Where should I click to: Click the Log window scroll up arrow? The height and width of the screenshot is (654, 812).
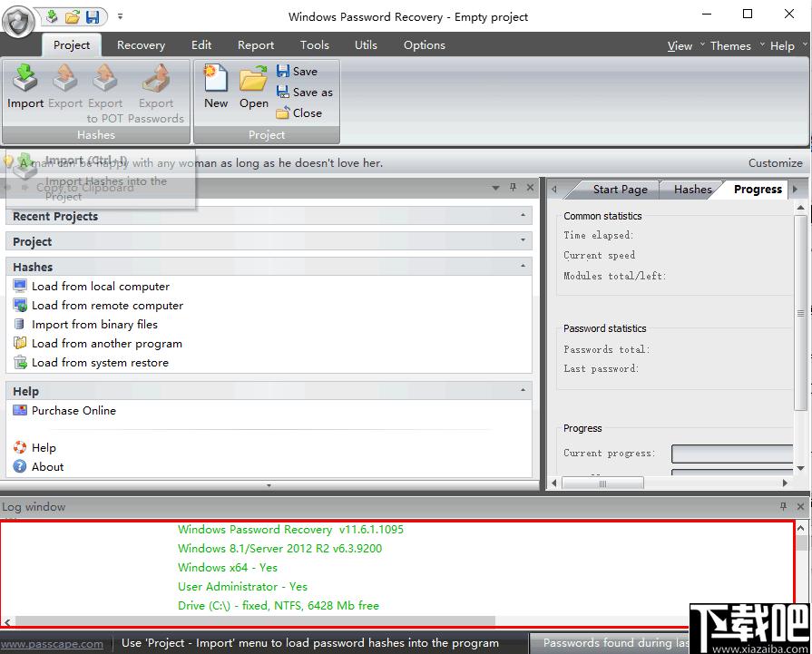click(x=800, y=528)
